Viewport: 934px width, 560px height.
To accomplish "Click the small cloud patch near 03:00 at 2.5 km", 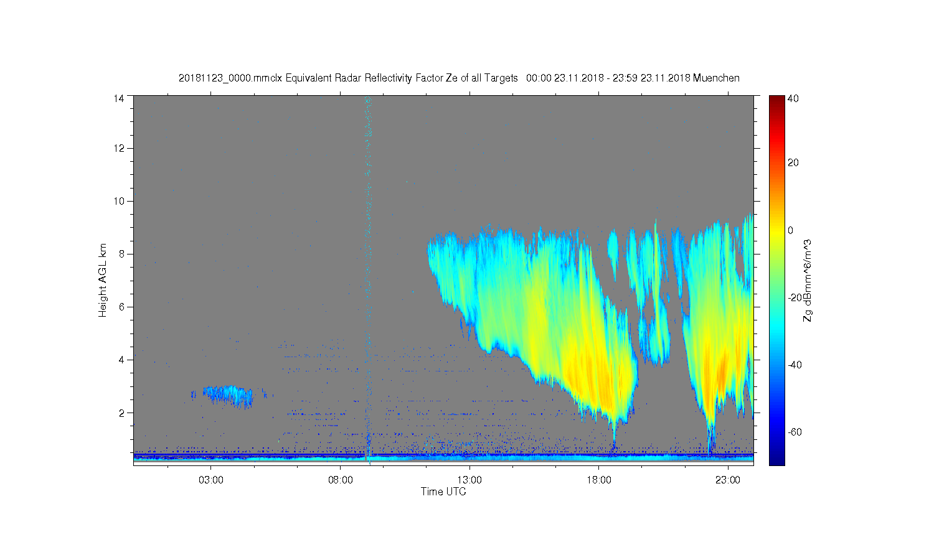I will click(227, 395).
